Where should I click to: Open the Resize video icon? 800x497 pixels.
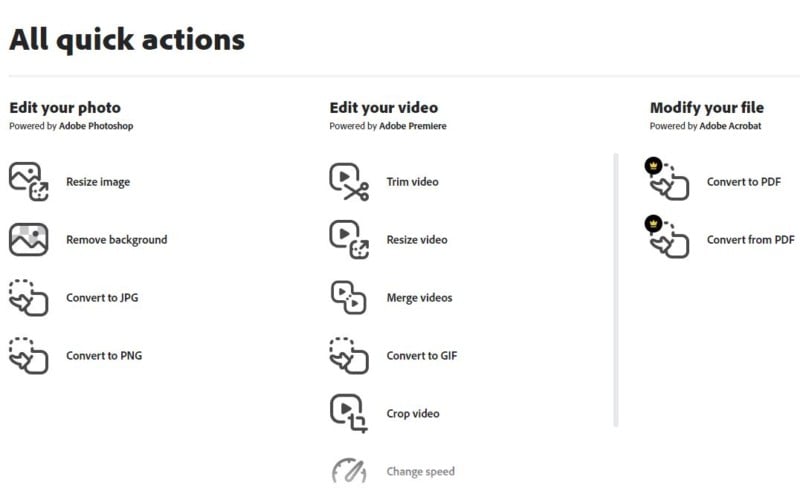pyautogui.click(x=349, y=240)
